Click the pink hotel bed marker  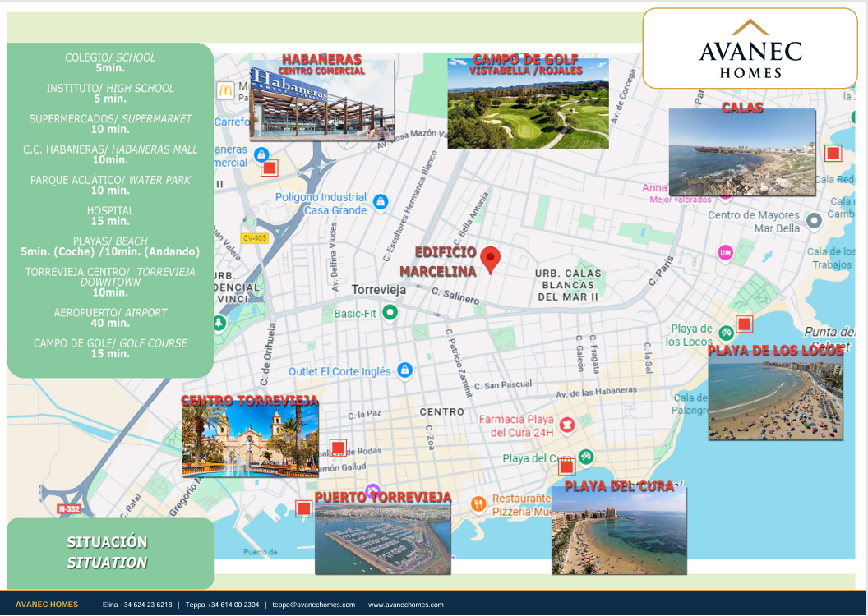point(725,253)
